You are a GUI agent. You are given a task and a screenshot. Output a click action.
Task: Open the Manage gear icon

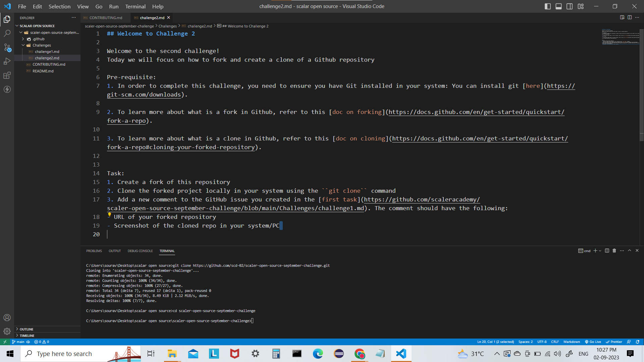[7, 331]
